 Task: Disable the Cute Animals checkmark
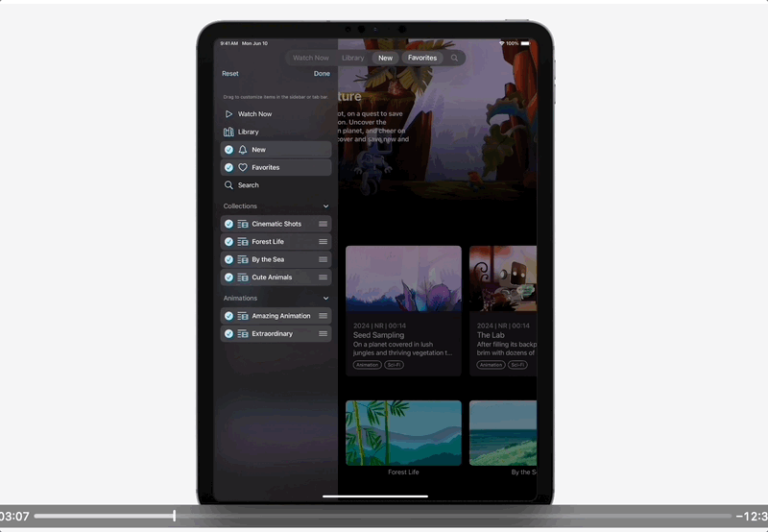coord(228,278)
